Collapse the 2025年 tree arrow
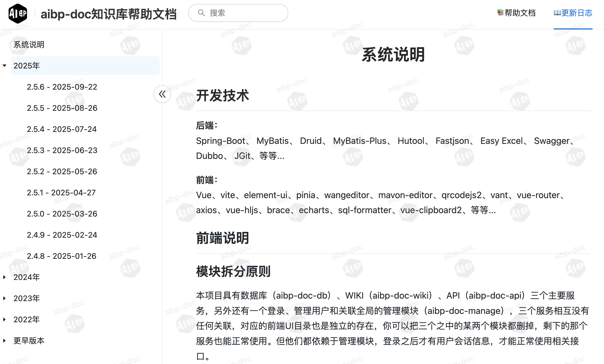 (x=4, y=66)
